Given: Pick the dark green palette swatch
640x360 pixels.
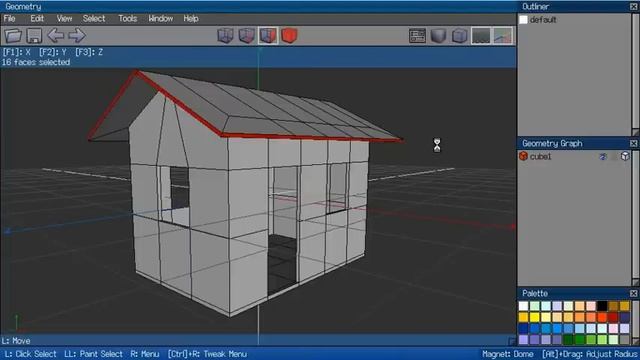Looking at the screenshot, I should [x=569, y=340].
